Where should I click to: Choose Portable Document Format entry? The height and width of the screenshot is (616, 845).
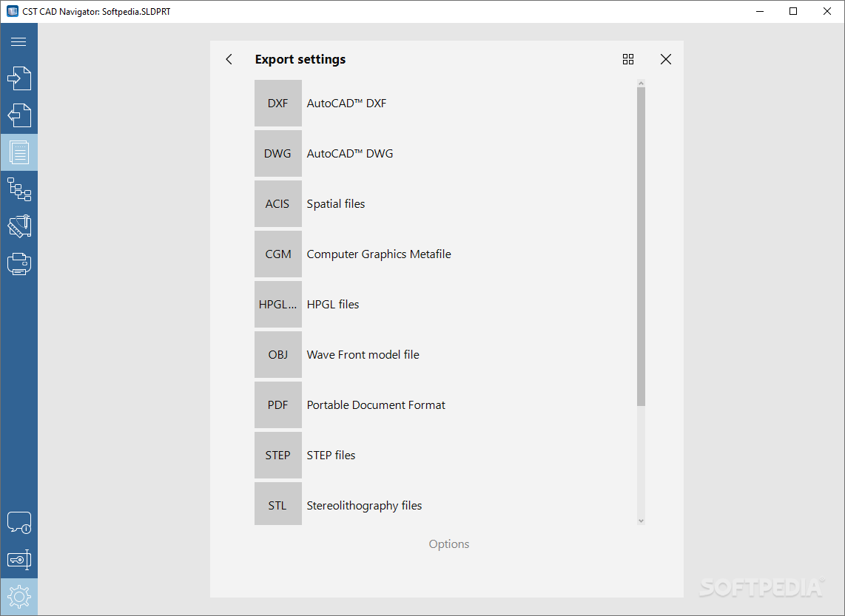(x=376, y=405)
